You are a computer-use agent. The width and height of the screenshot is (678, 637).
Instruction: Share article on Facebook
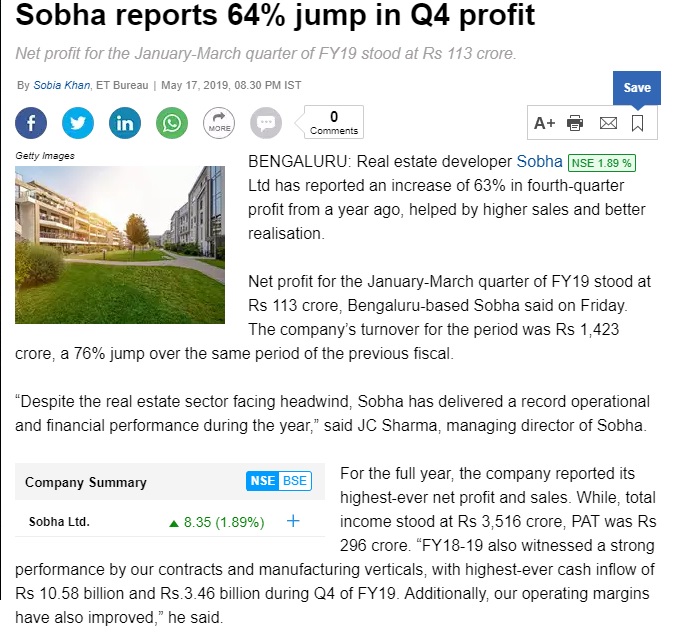(x=31, y=123)
